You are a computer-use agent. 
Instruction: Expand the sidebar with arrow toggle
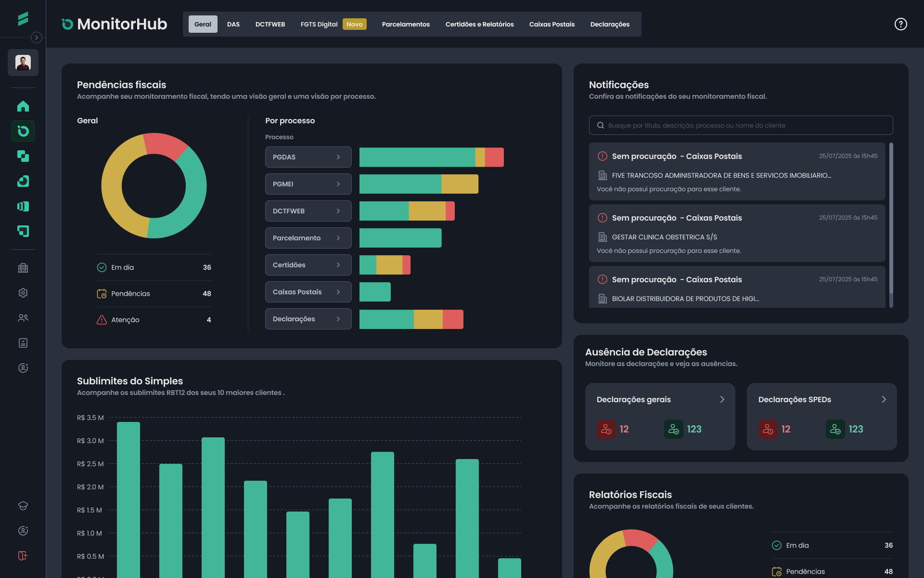click(36, 38)
